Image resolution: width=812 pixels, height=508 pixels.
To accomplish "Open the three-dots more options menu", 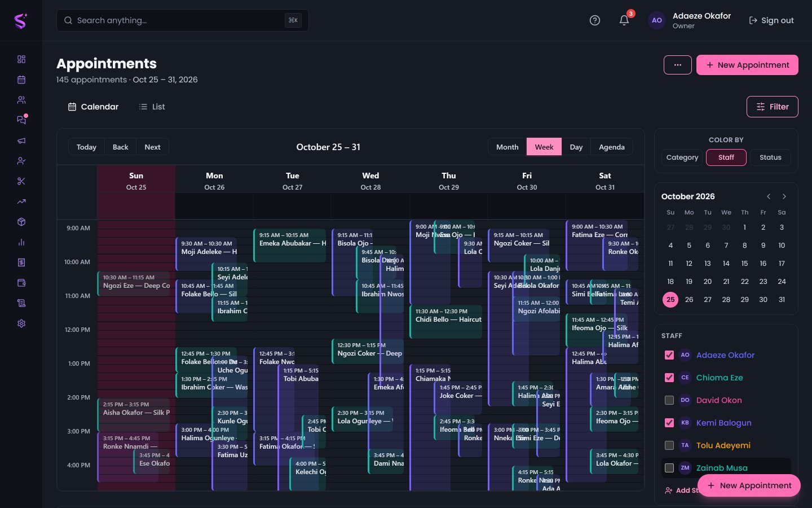I will point(678,65).
